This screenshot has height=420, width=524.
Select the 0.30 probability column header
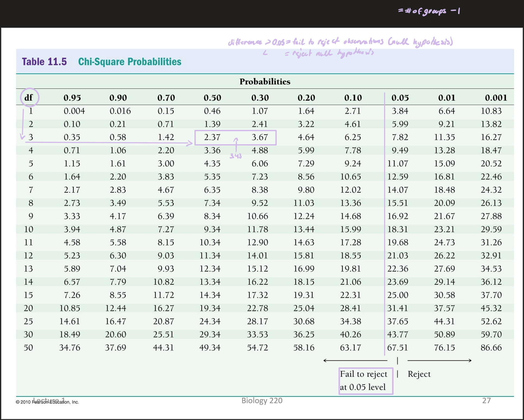260,98
